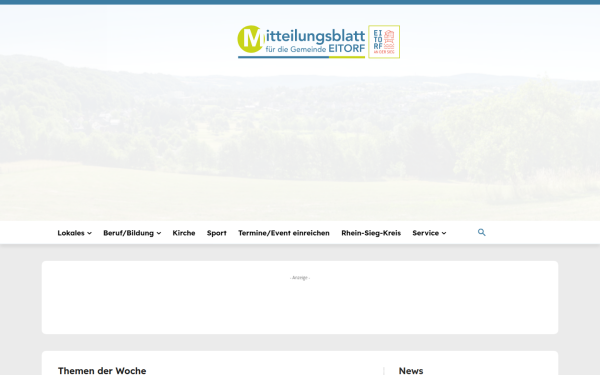Click the Anzeige ad label
Screen dimensions: 600x375
coord(300,278)
